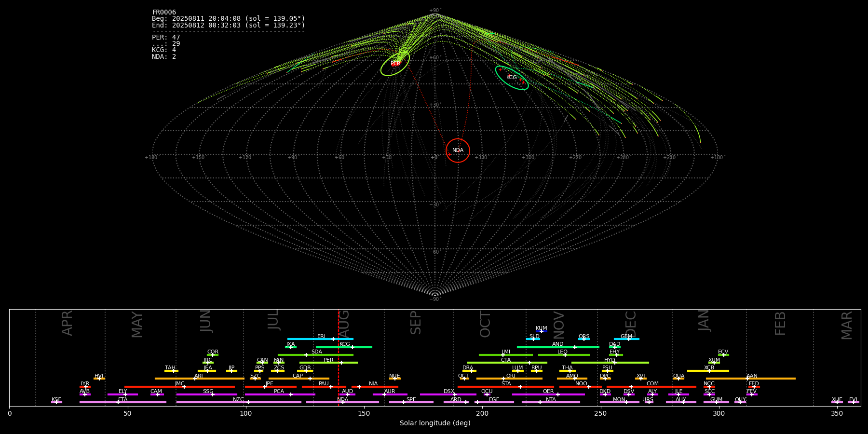
Task: Click the 'NDA: 2' count in the legend
Action: [164, 57]
